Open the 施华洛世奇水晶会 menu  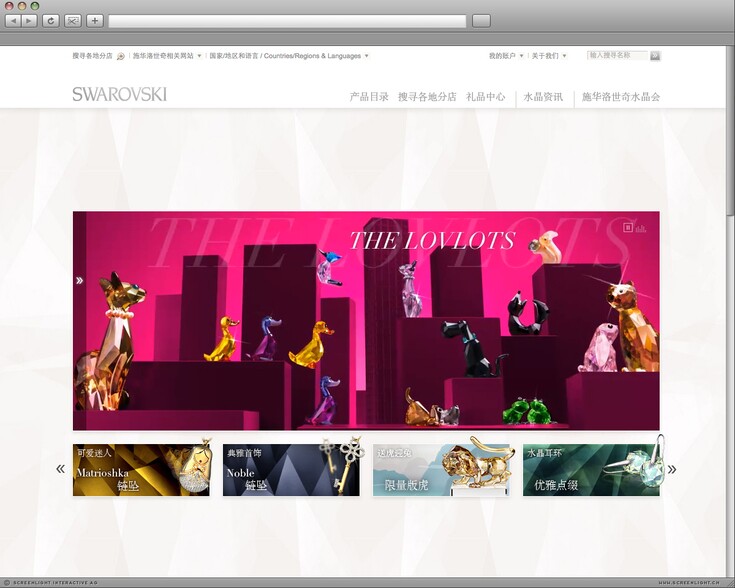coord(621,97)
